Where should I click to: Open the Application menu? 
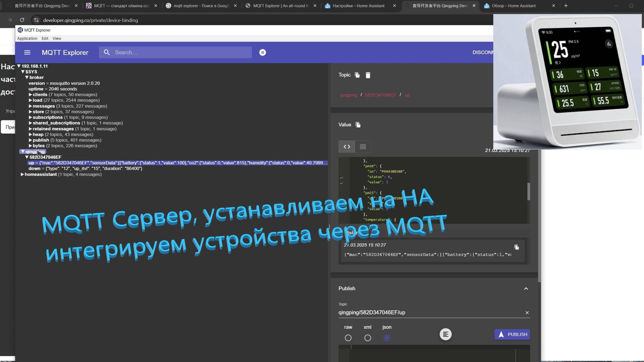27,38
